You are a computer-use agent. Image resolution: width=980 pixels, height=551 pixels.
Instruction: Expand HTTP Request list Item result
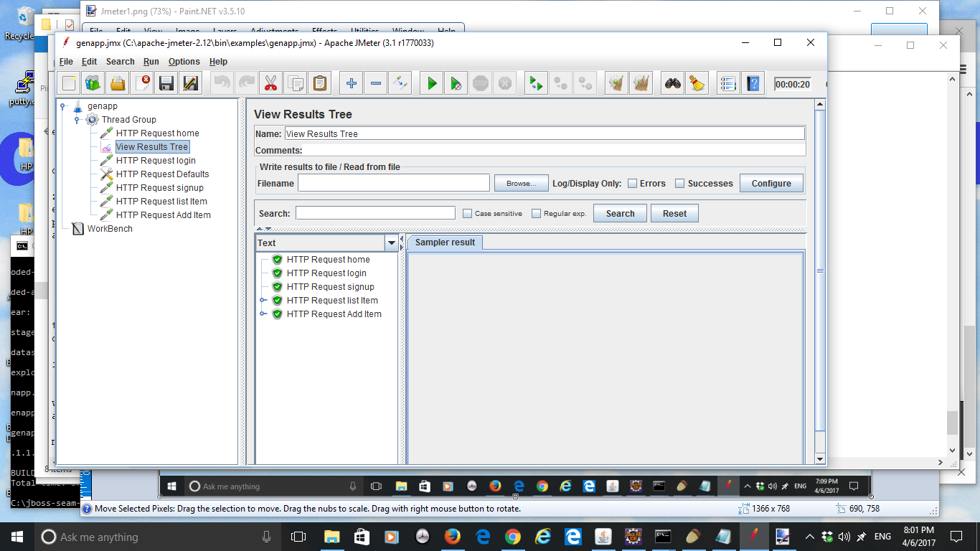(x=263, y=301)
